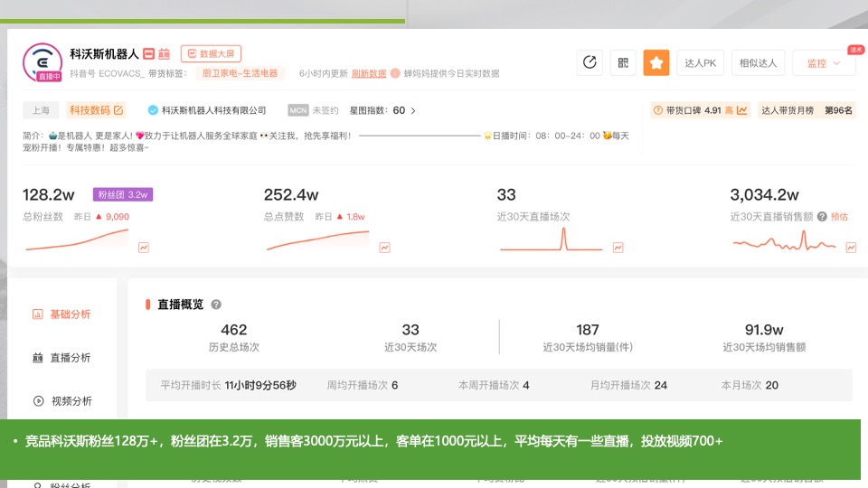Click the 平均开播时长 11小时9分56秒 text

coord(228,385)
